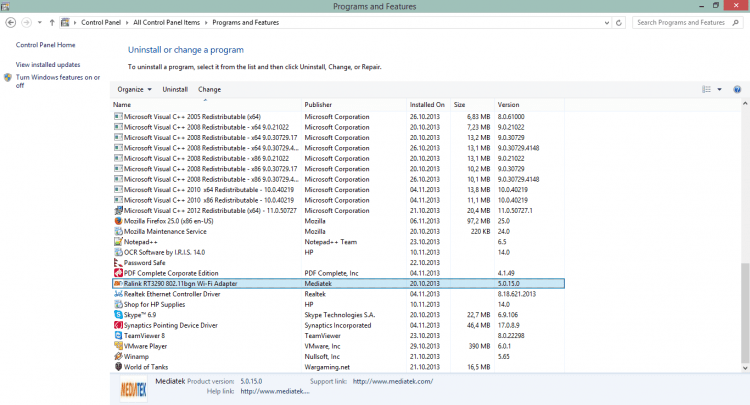Click the scrollbar up arrow
The height and width of the screenshot is (405, 750).
745,103
